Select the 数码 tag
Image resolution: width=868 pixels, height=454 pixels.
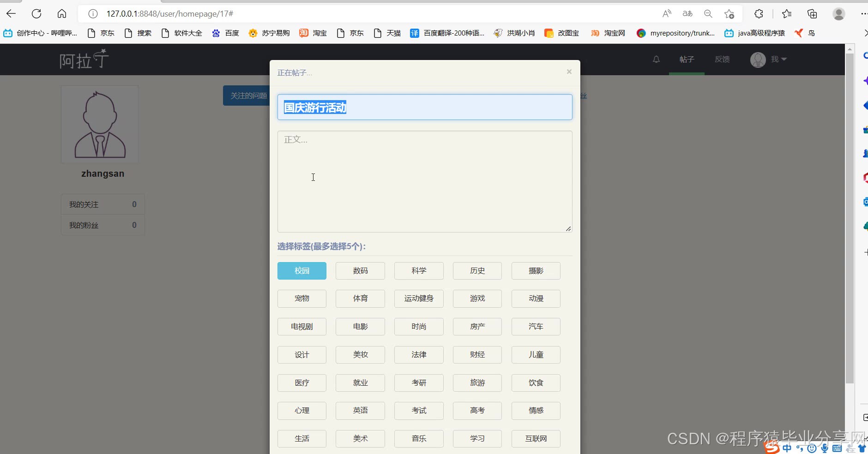tap(360, 271)
